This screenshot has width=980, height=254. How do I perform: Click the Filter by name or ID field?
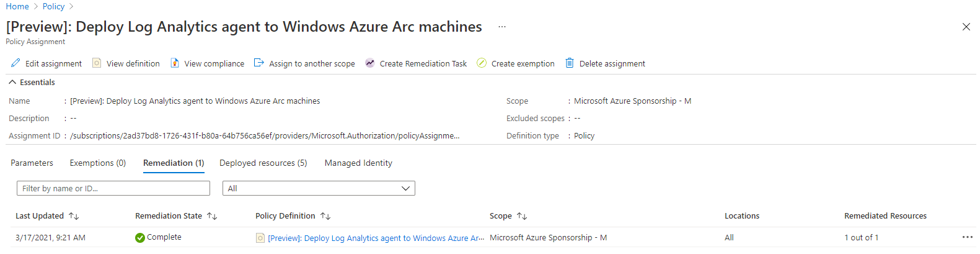pos(113,189)
